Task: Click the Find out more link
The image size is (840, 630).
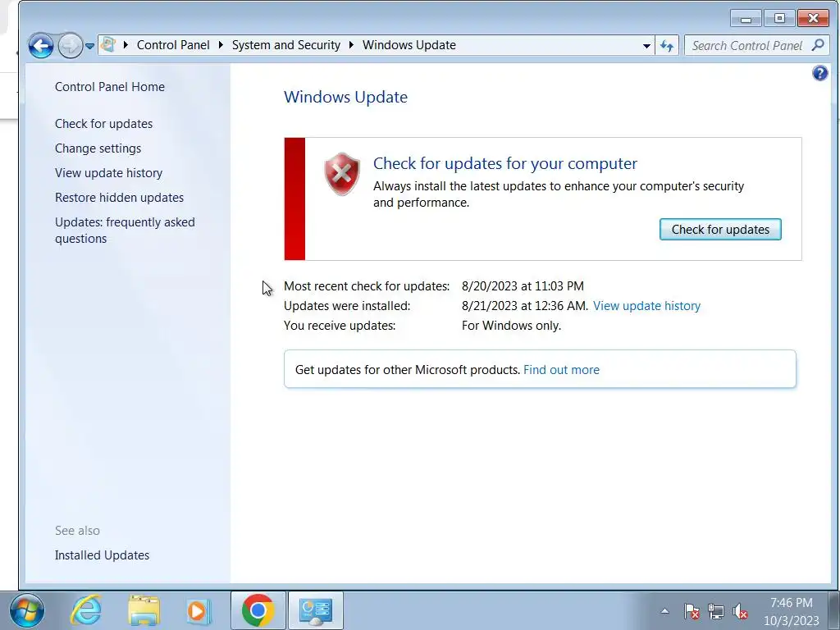Action: [x=561, y=370]
